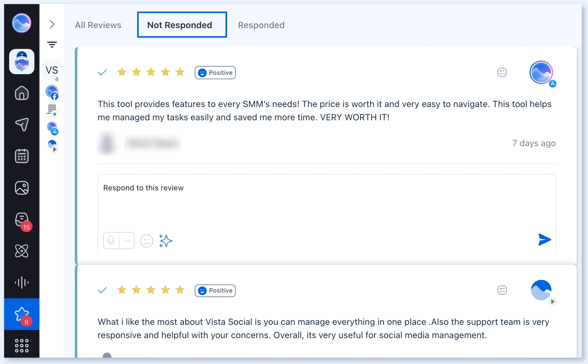Open the filter list icon
The image size is (588, 364).
(52, 45)
